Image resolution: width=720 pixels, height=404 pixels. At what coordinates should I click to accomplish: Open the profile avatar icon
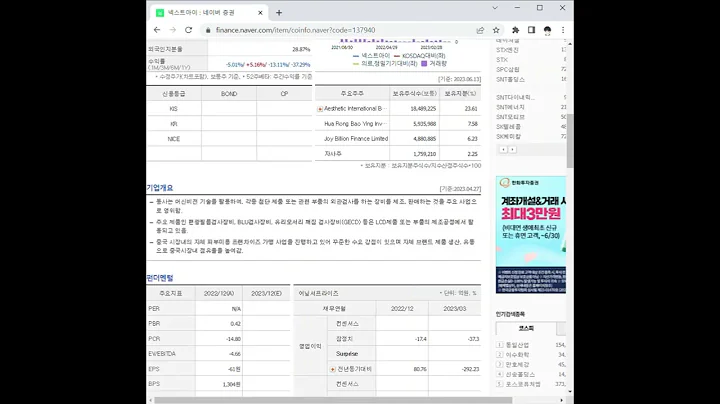[x=547, y=30]
